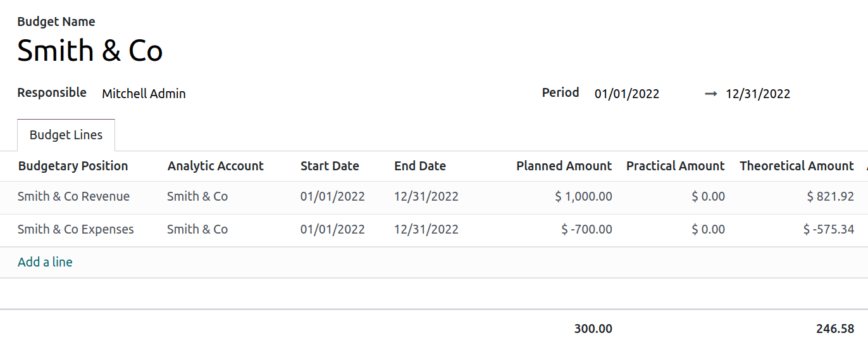
Task: Sort by Start Date column header
Action: click(x=330, y=166)
